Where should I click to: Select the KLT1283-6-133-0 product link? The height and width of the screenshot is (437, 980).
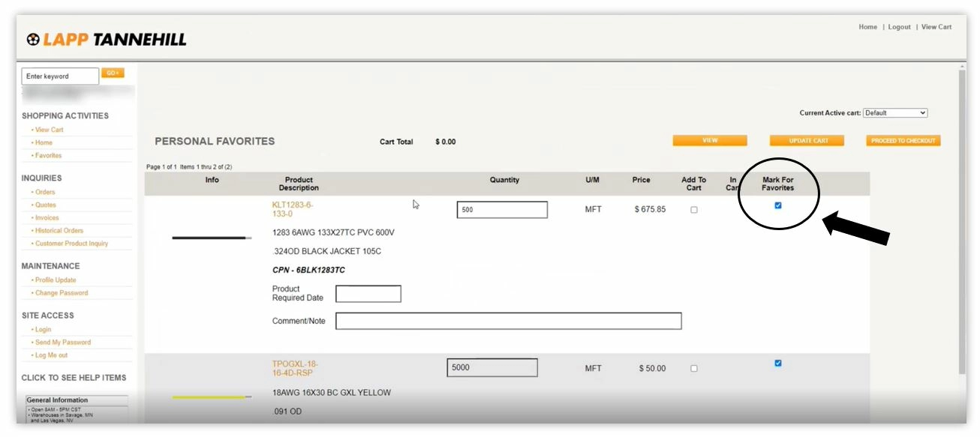point(294,208)
